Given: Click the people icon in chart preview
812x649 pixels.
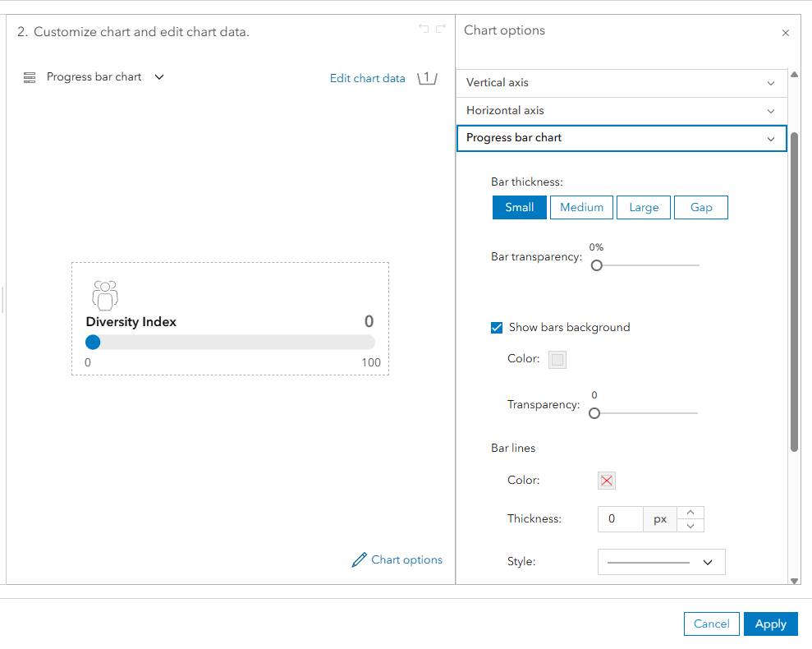Looking at the screenshot, I should [105, 295].
